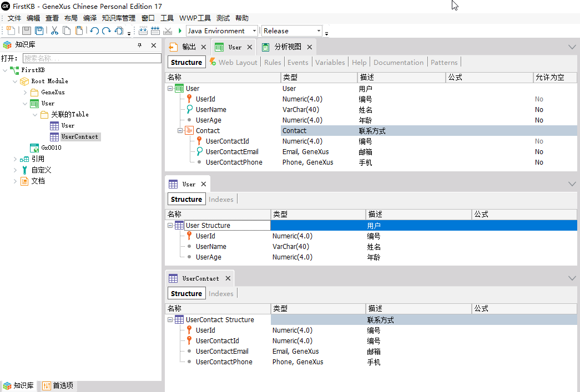The width and height of the screenshot is (580, 392).
Task: Open the Patterns tab
Action: [x=444, y=63]
